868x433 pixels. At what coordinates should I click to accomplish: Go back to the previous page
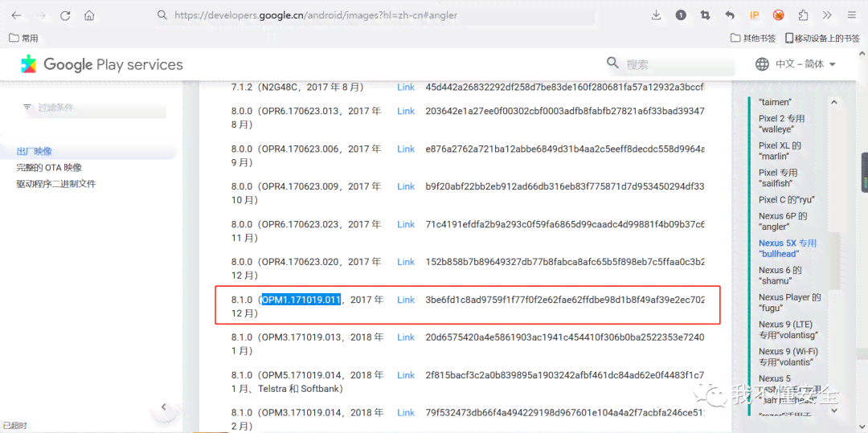(16, 15)
